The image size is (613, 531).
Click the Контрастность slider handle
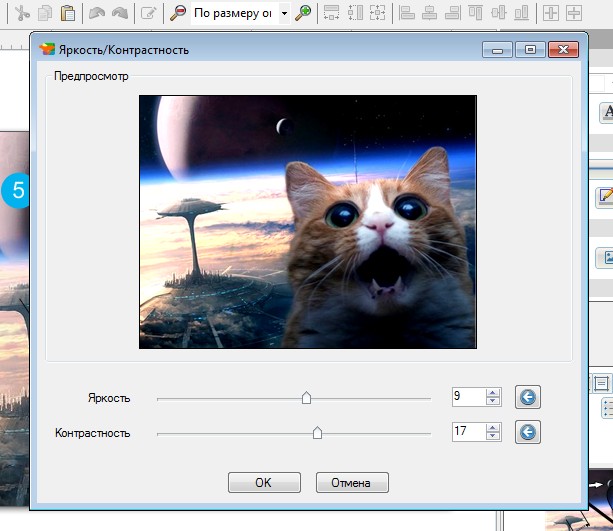pyautogui.click(x=317, y=433)
